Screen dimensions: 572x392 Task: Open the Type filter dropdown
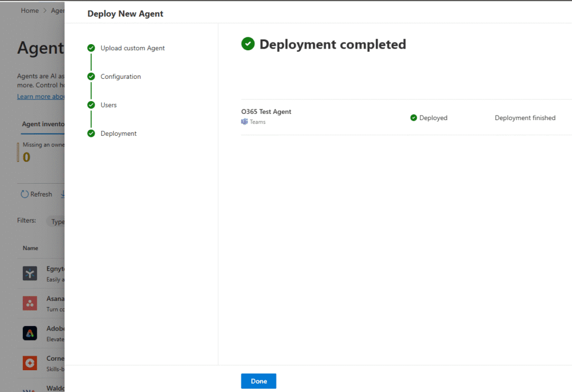click(x=56, y=222)
